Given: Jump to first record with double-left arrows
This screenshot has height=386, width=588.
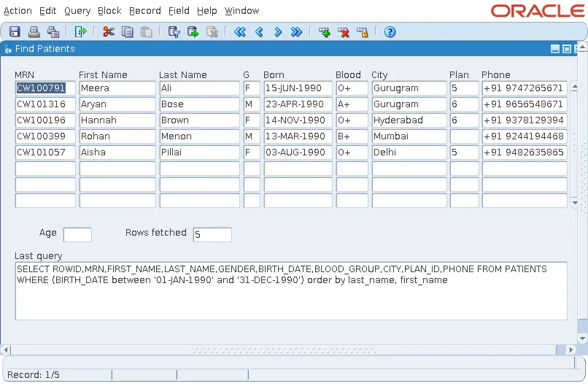Looking at the screenshot, I should 240,32.
